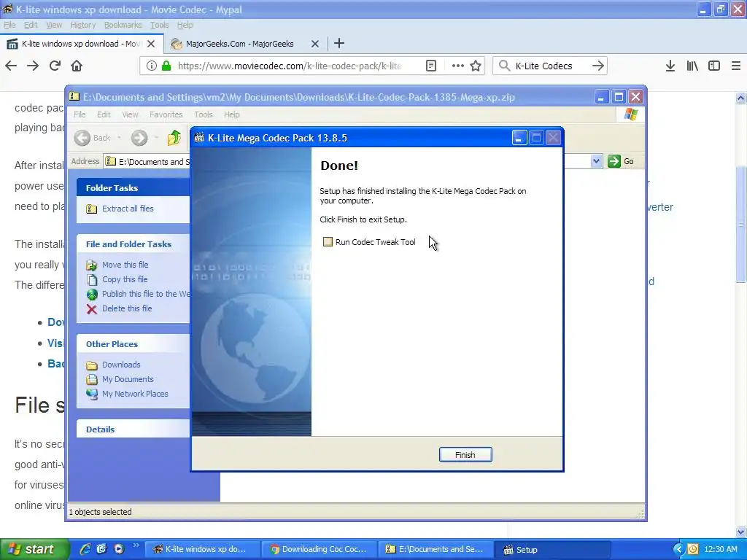This screenshot has width=747, height=560.
Task: Click the Windows flag logo in Explorer
Action: (631, 114)
